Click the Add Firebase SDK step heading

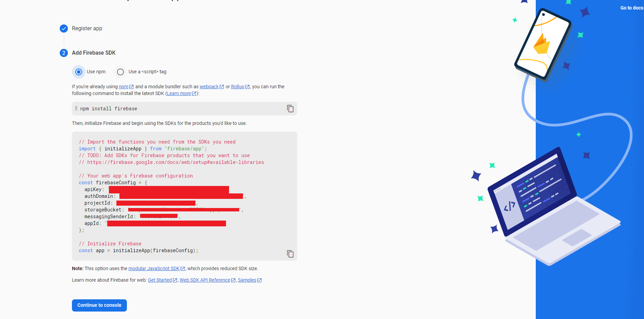tap(94, 53)
